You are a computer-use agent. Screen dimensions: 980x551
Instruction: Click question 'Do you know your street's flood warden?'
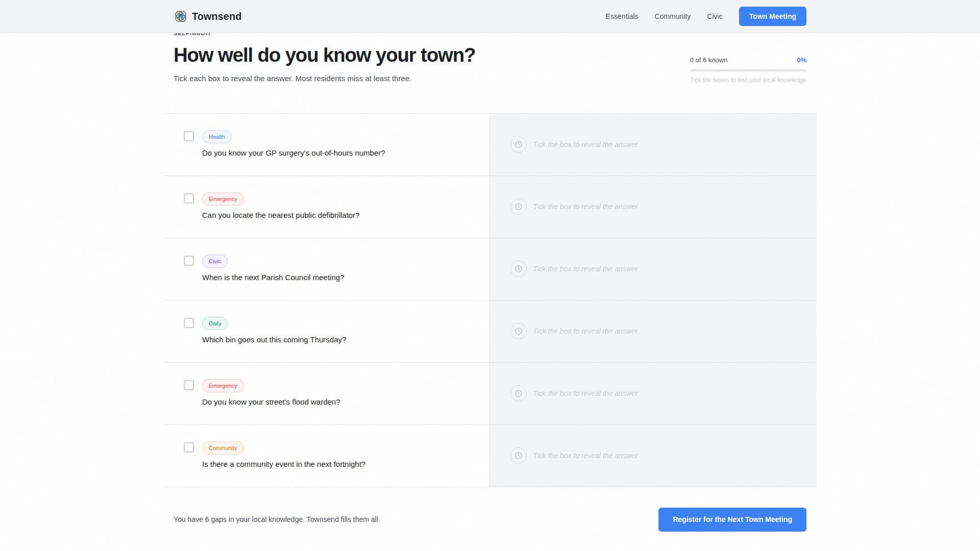(x=271, y=402)
